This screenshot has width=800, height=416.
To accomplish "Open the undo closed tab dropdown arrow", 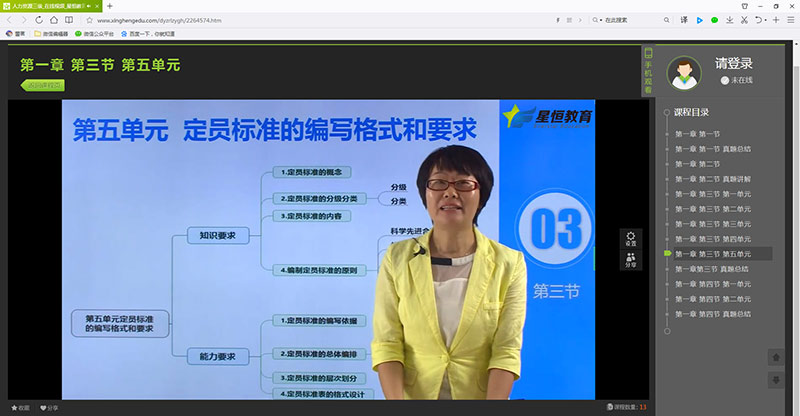I will click(x=765, y=20).
